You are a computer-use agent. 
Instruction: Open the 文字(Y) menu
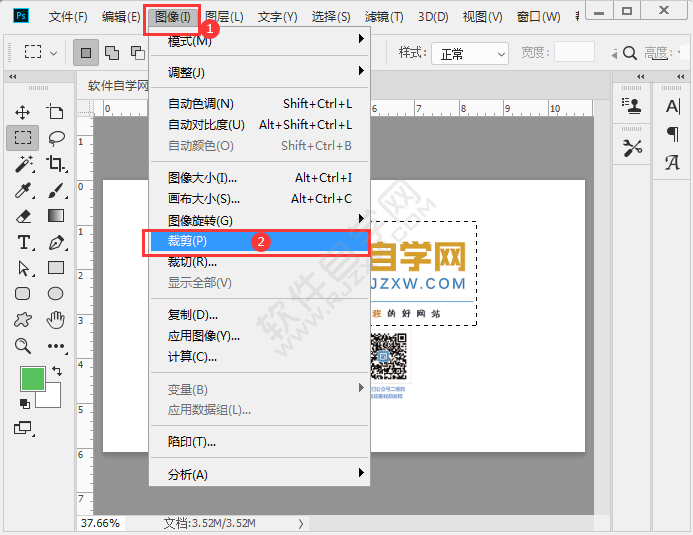coord(278,17)
